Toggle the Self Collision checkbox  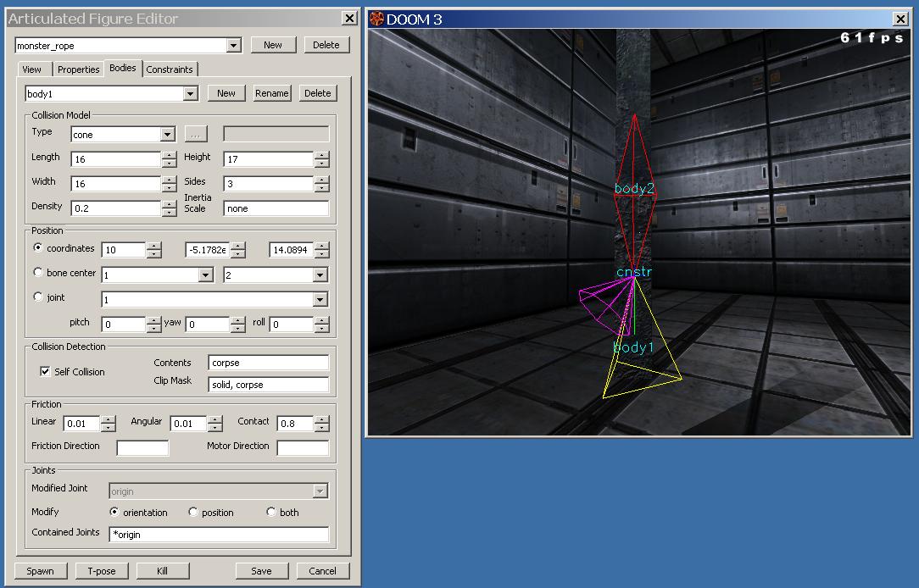click(x=45, y=371)
